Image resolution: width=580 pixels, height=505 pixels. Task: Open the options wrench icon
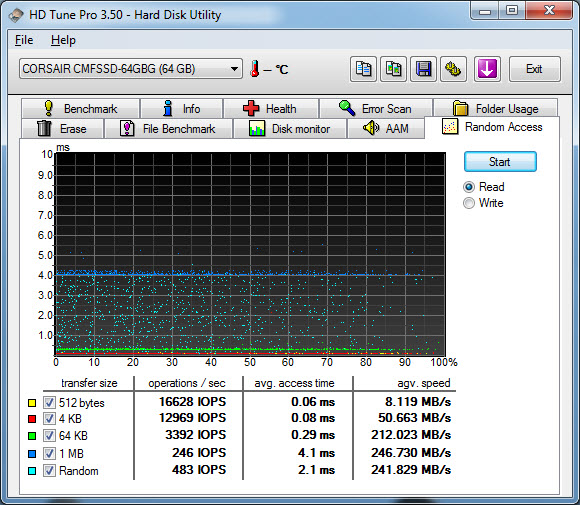[453, 69]
